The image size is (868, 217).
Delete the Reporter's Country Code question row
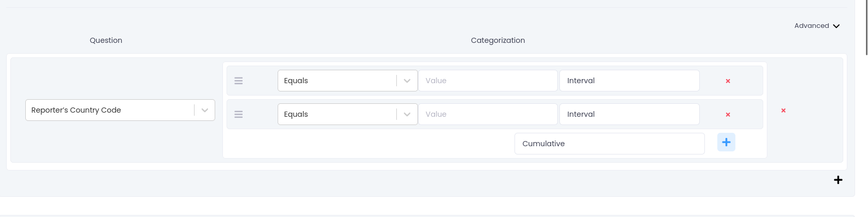coord(783,111)
